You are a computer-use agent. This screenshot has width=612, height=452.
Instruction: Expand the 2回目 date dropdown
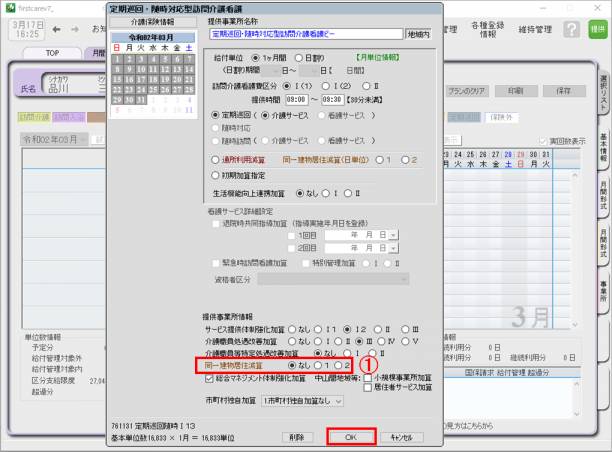pyautogui.click(x=394, y=247)
